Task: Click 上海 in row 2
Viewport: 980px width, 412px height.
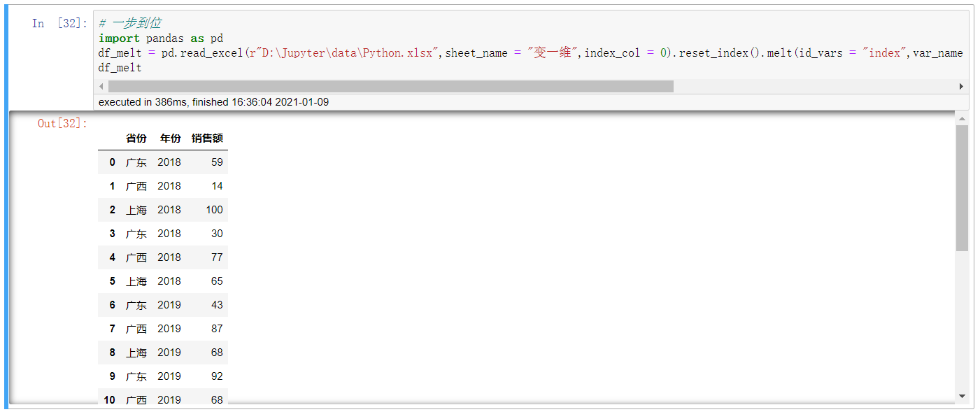Action: [x=136, y=210]
